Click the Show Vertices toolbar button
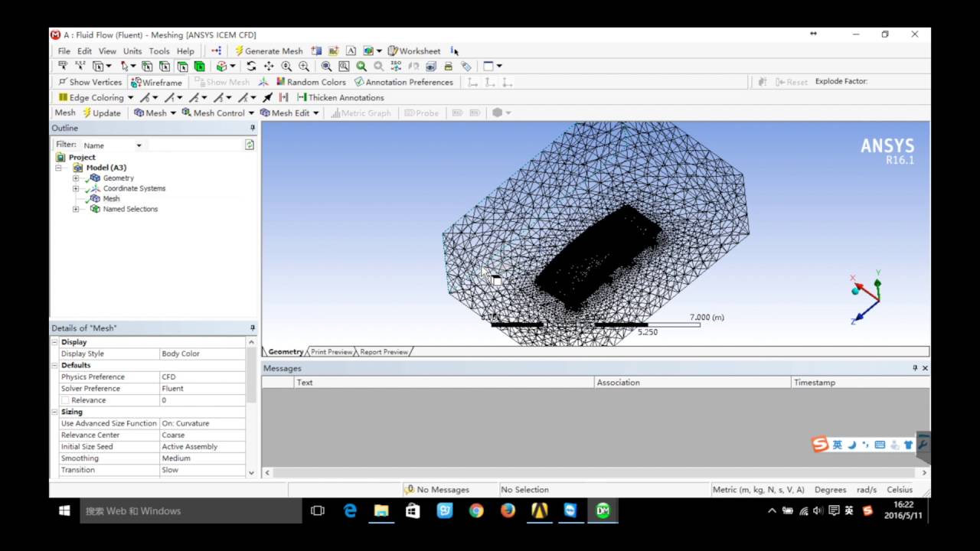Screen dimensions: 980x551 (x=90, y=82)
